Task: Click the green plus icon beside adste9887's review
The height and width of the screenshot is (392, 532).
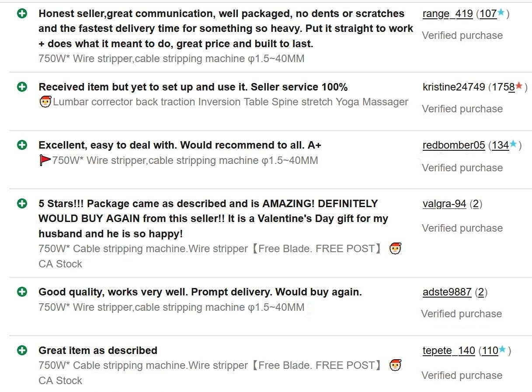Action: pos(22,292)
